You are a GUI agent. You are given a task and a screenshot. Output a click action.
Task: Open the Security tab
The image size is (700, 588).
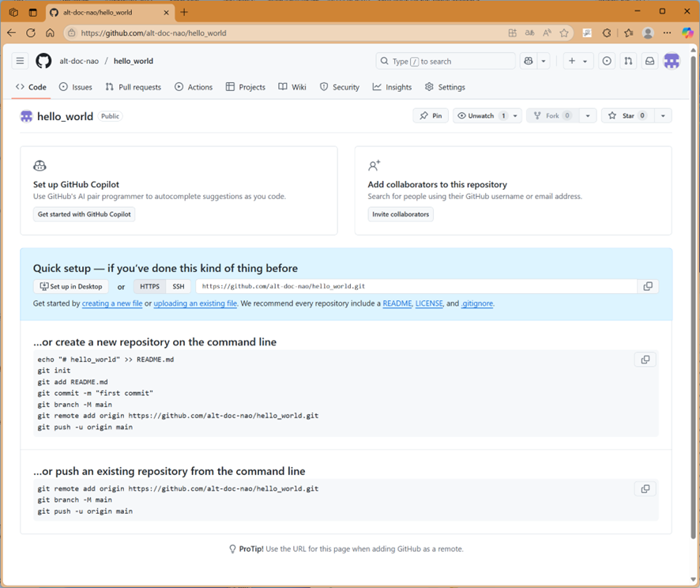pyautogui.click(x=340, y=87)
